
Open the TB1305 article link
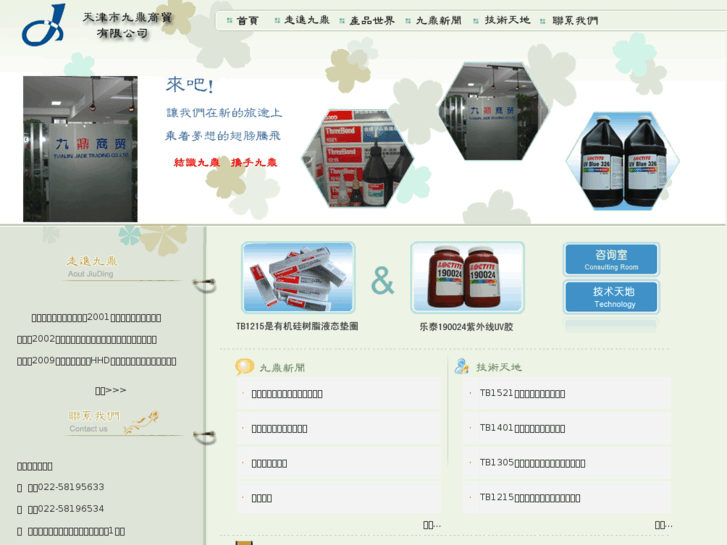point(532,463)
